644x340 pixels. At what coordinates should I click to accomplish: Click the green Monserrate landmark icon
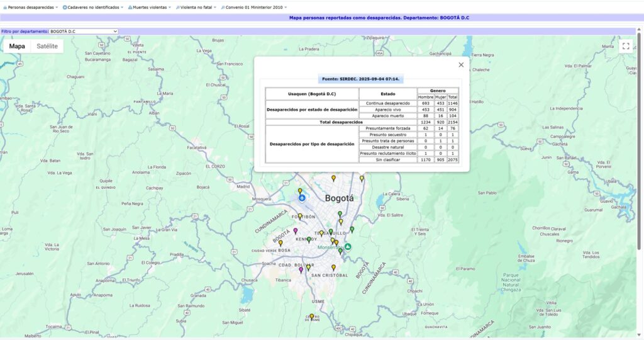coord(347,247)
